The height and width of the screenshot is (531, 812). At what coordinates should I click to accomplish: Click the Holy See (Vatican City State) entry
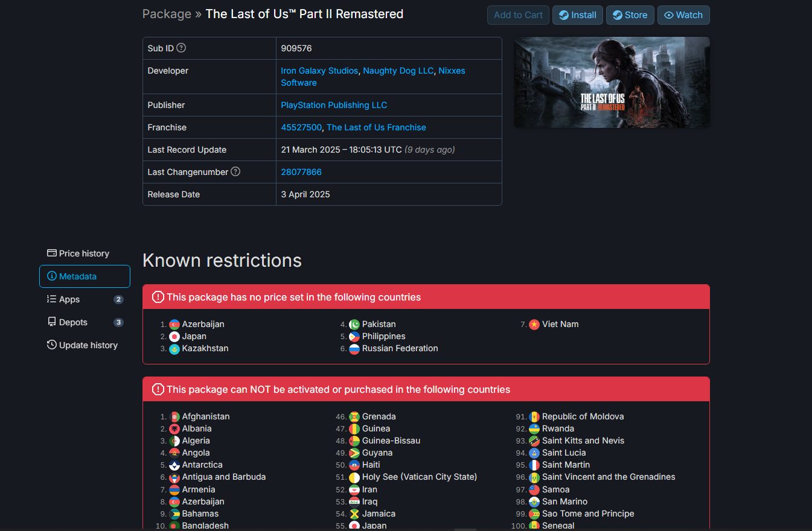coord(420,477)
